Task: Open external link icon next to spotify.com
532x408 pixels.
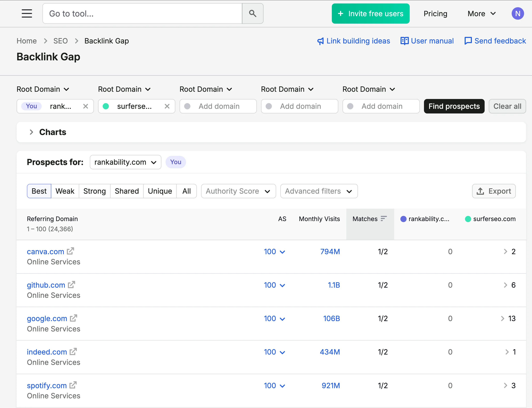Action: (73, 385)
